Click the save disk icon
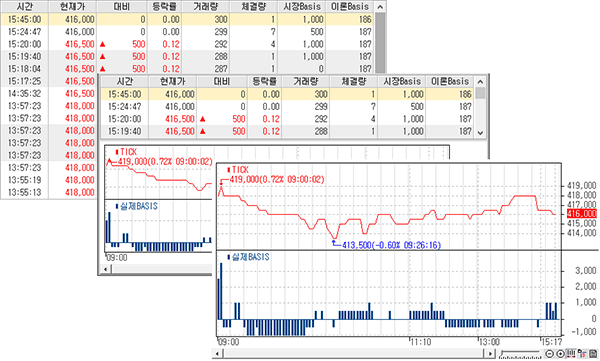 click(593, 354)
